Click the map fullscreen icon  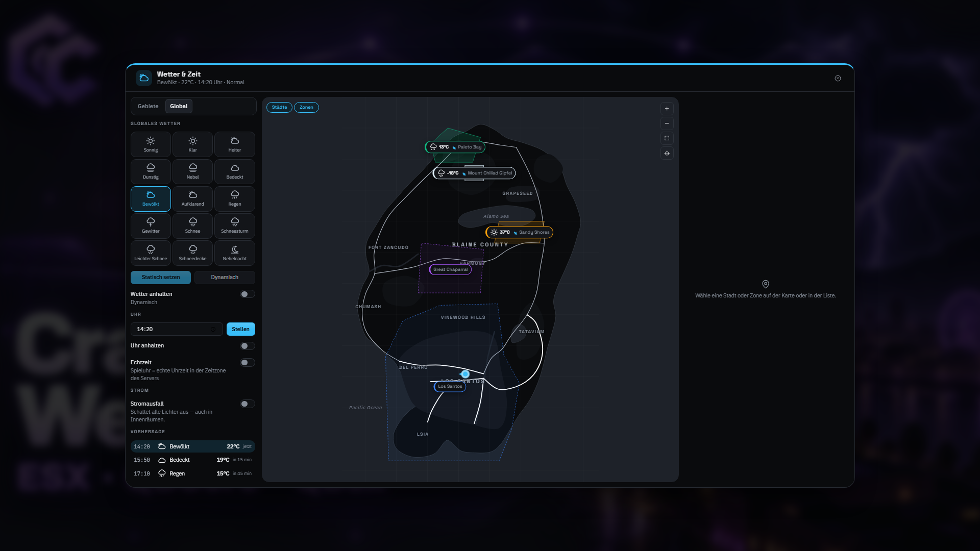coord(667,138)
